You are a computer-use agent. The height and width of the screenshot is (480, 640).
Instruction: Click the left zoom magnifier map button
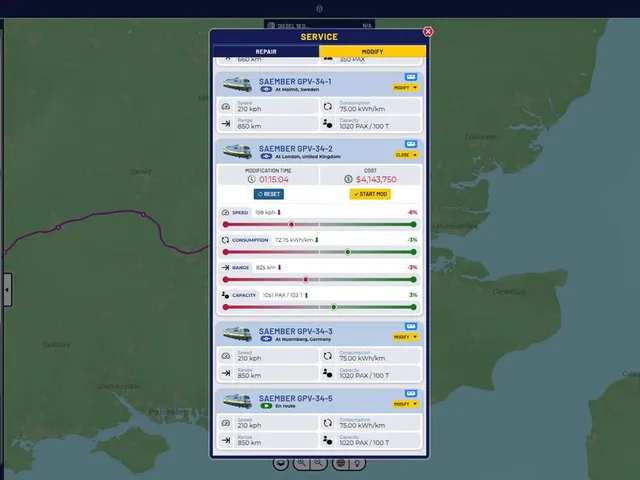tap(302, 463)
